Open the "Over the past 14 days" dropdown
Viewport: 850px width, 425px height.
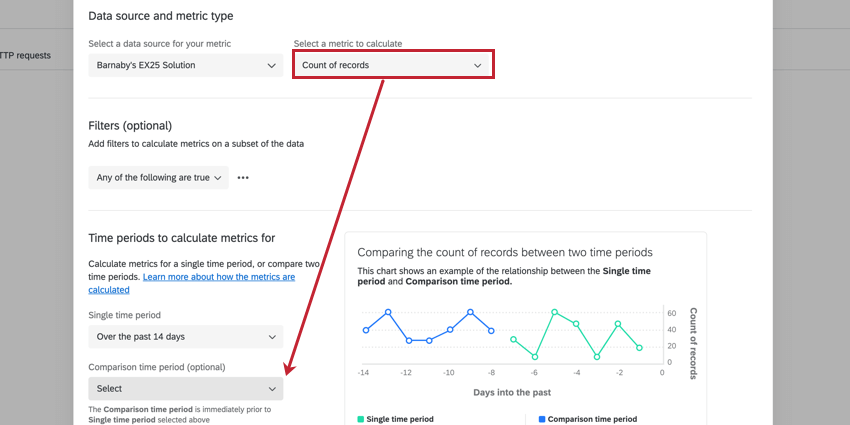coord(185,336)
